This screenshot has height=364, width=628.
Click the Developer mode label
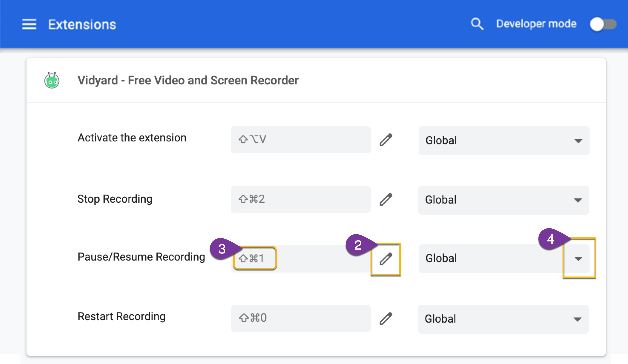point(536,24)
